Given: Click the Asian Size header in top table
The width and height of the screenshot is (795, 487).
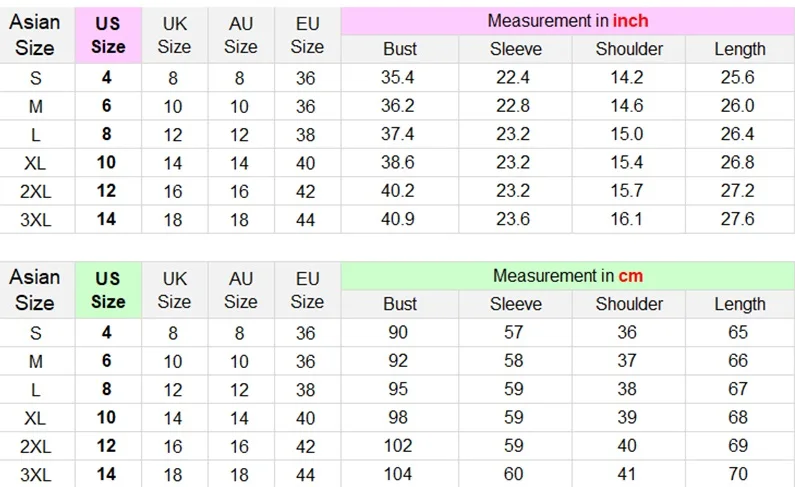Looking at the screenshot, I should click(x=35, y=35).
